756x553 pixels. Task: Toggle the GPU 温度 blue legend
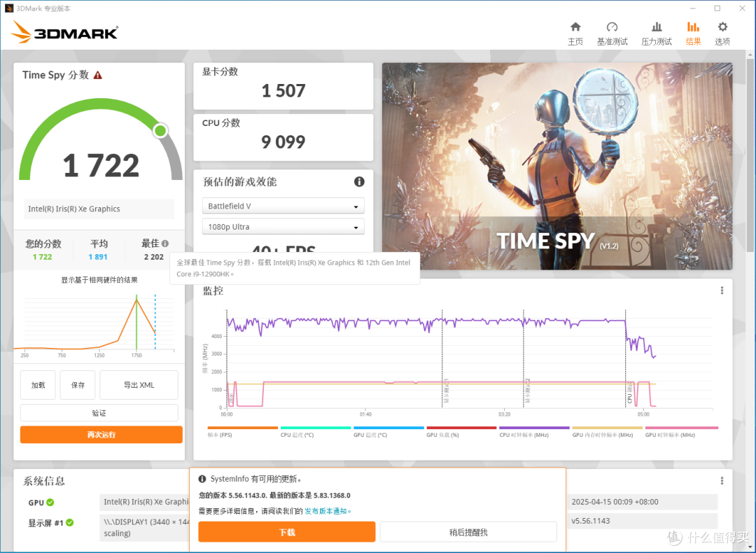(388, 431)
